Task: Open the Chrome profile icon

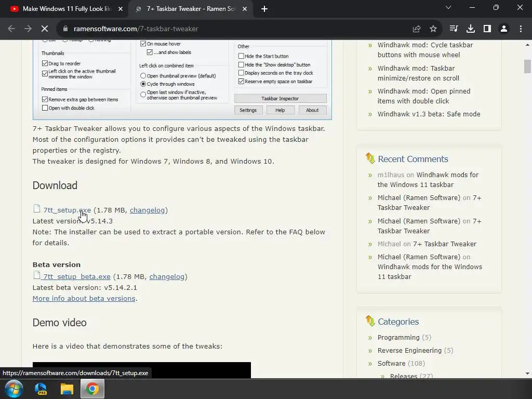Action: pyautogui.click(x=504, y=29)
